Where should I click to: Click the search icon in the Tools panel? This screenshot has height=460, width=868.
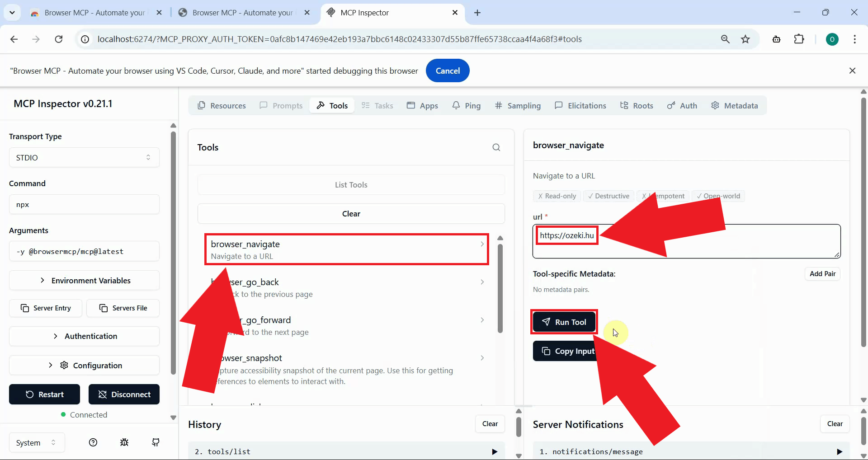click(496, 147)
